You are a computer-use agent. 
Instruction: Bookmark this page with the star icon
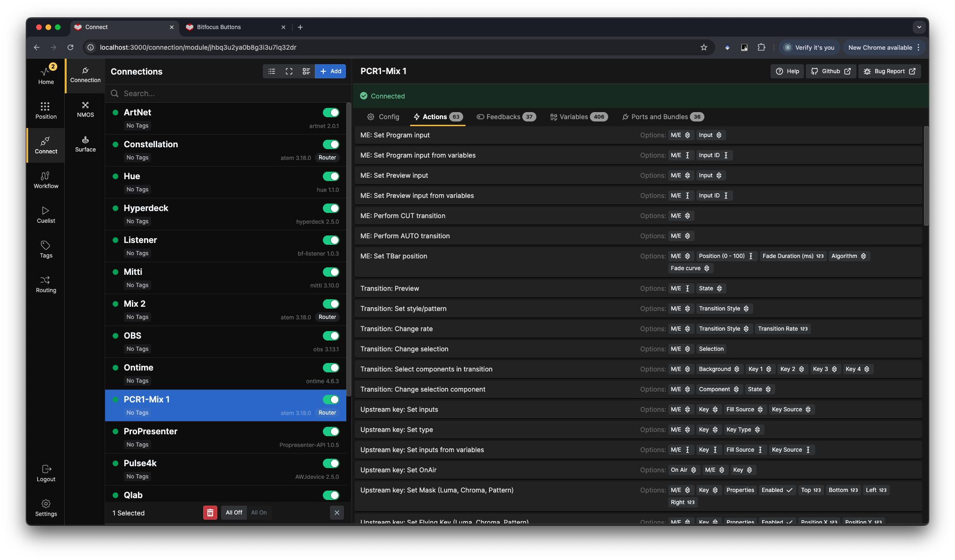[x=704, y=47]
